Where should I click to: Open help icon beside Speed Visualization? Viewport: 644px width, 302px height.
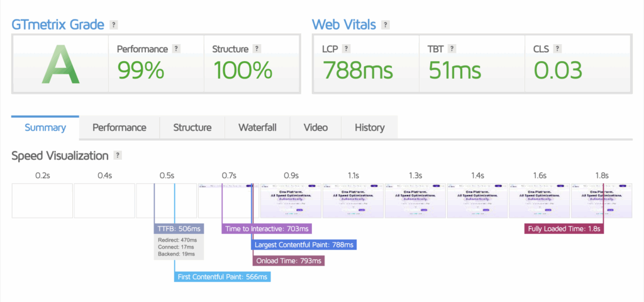point(118,156)
